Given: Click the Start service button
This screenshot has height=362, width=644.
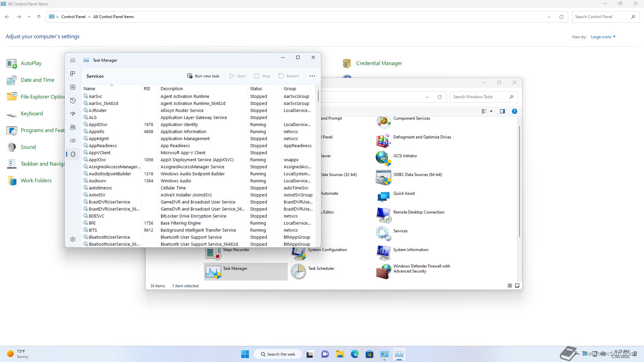Looking at the screenshot, I should (x=237, y=76).
